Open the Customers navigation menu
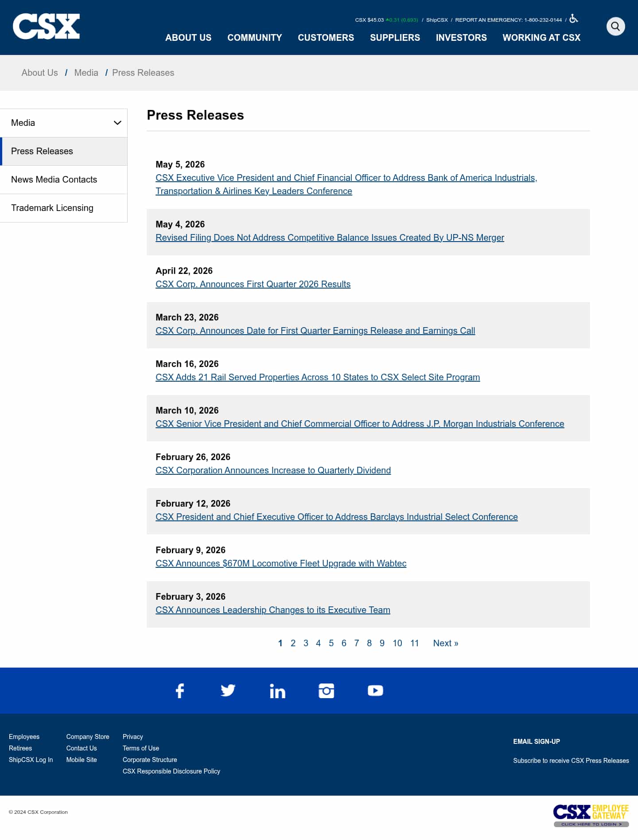The image size is (638, 840). [x=326, y=38]
